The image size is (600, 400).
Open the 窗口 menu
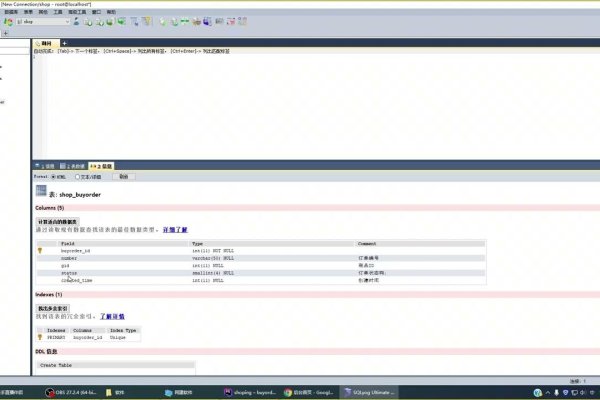point(96,12)
